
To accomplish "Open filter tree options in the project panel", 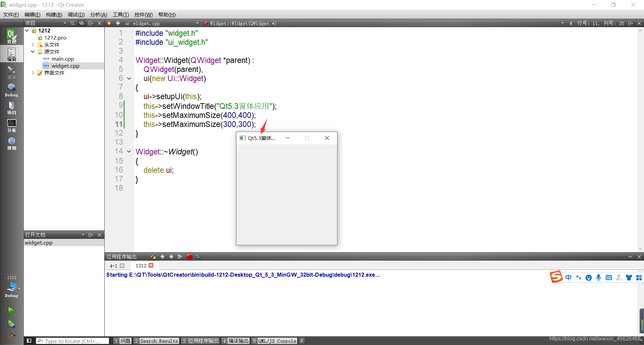I will [x=72, y=23].
